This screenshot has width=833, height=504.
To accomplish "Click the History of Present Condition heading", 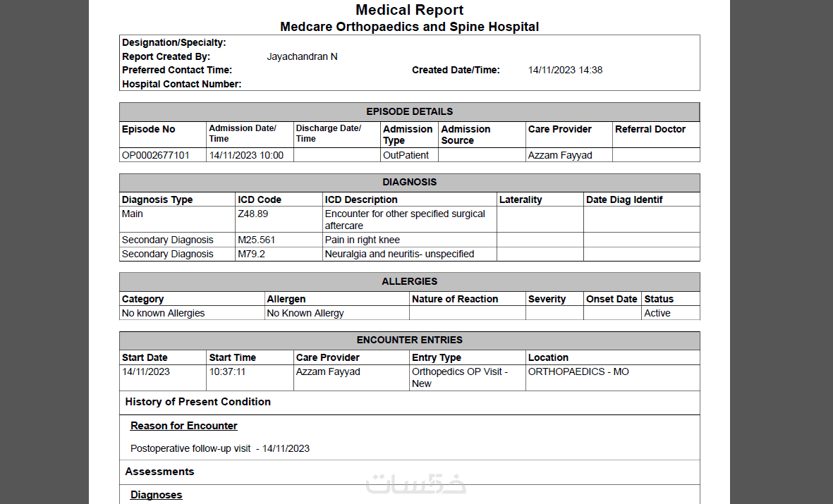I will coord(197,402).
